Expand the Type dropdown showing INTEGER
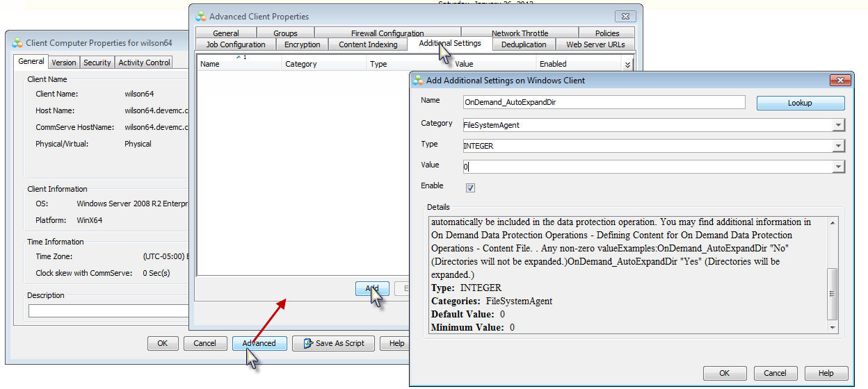868x389 pixels. 839,146
